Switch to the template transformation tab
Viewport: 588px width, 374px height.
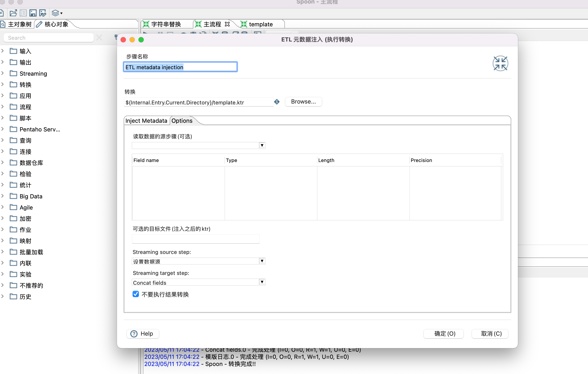[260, 24]
